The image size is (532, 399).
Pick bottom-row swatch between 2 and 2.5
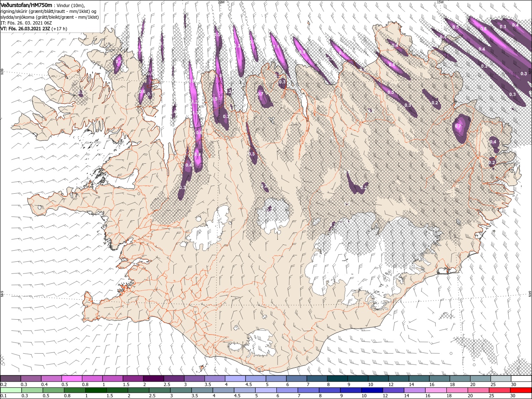point(139,390)
